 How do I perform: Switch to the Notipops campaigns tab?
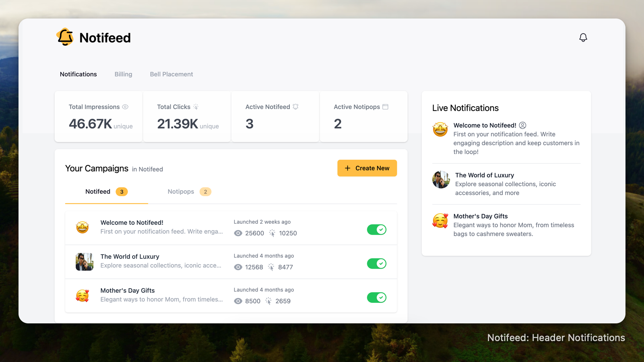click(x=190, y=192)
